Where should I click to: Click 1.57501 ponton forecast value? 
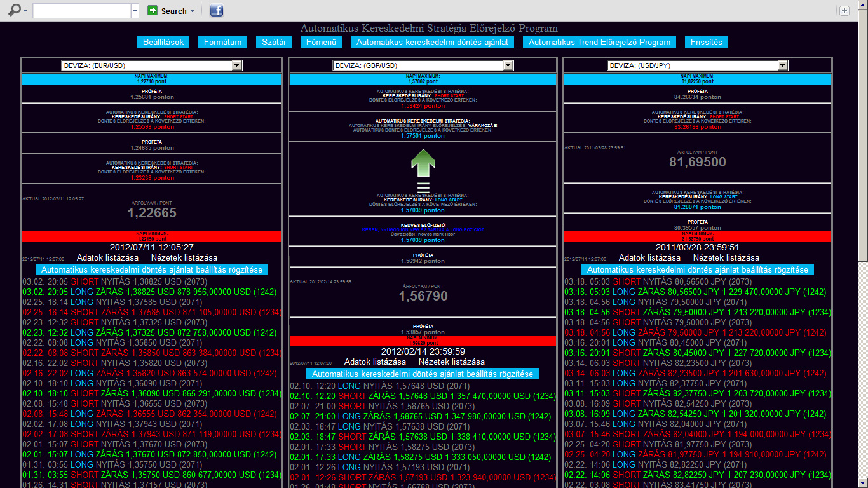(x=423, y=136)
